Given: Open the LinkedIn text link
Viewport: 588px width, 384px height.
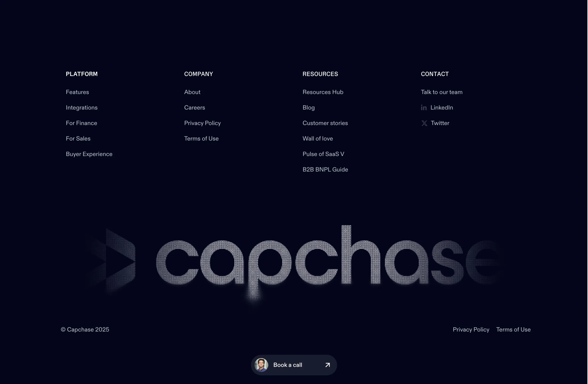Looking at the screenshot, I should (442, 108).
